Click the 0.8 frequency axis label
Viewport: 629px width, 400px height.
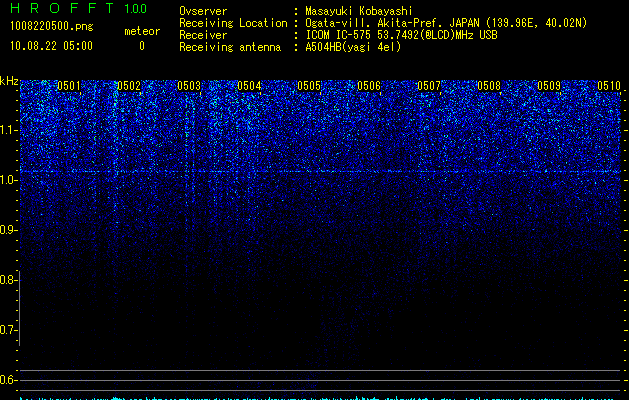tap(8, 280)
